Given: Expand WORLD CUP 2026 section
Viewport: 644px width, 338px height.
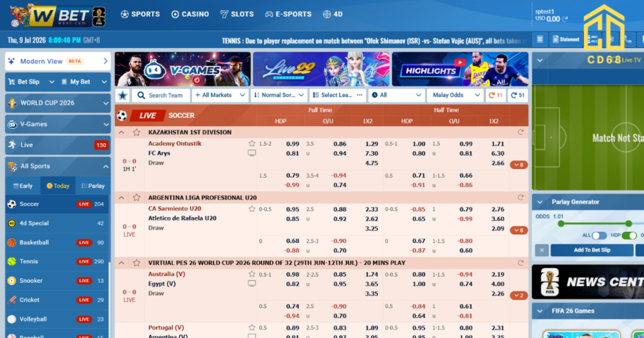Looking at the screenshot, I should (x=58, y=103).
